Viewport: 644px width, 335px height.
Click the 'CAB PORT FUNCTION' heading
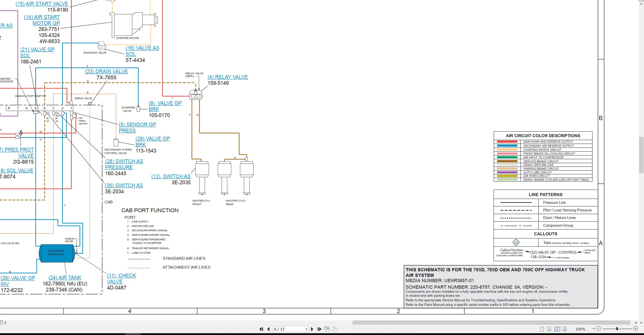pos(150,210)
